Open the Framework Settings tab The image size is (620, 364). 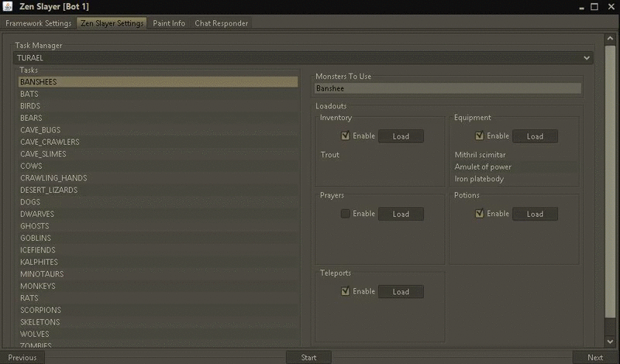click(x=38, y=23)
